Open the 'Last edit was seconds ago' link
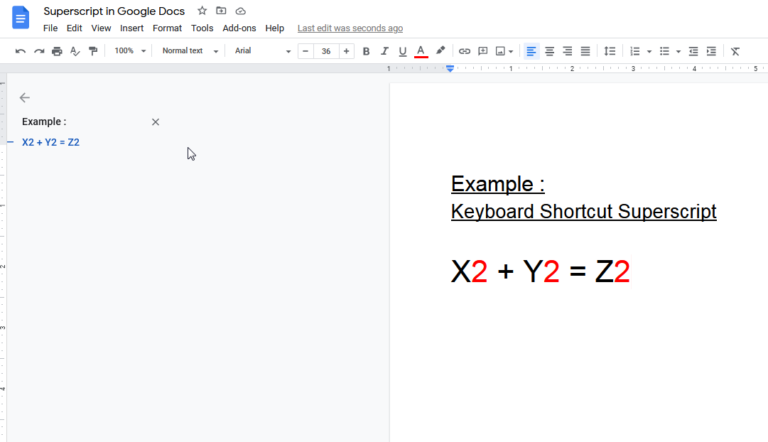 (x=350, y=28)
